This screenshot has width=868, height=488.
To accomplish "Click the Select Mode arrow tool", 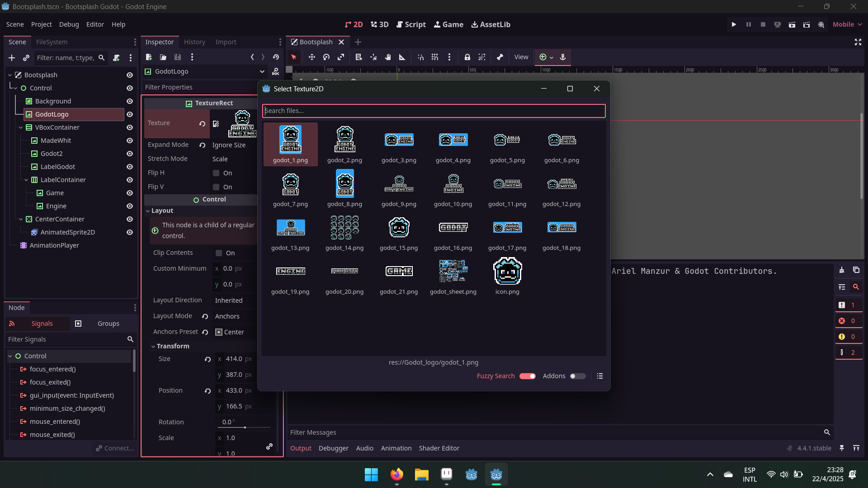I will tap(294, 57).
